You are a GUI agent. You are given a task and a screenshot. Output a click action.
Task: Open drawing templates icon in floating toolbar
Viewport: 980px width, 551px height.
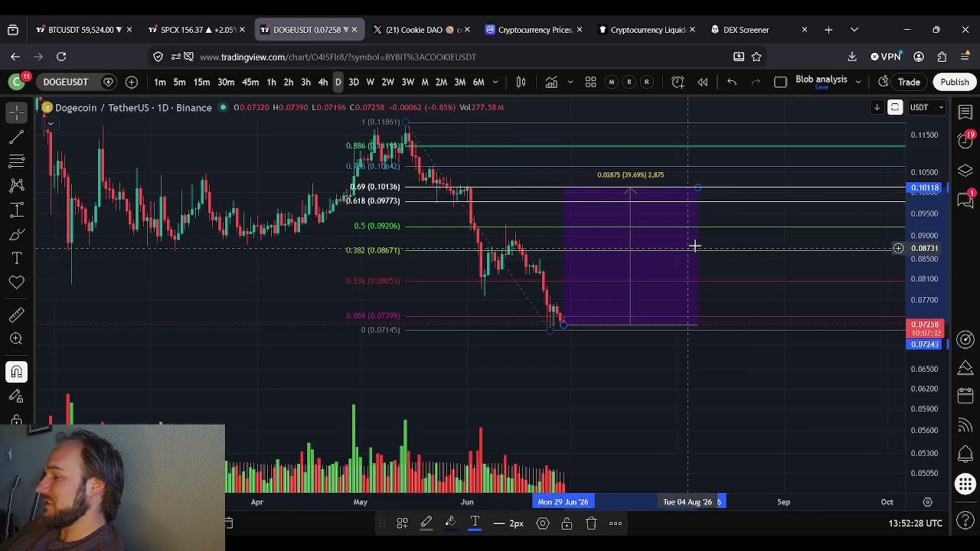point(402,523)
